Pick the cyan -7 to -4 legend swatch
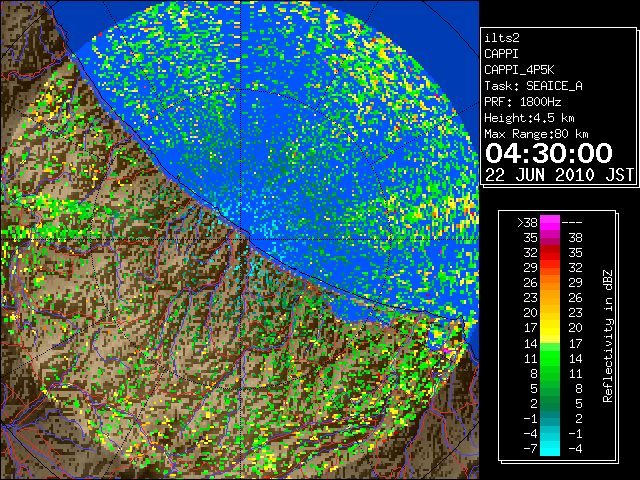 coord(550,449)
